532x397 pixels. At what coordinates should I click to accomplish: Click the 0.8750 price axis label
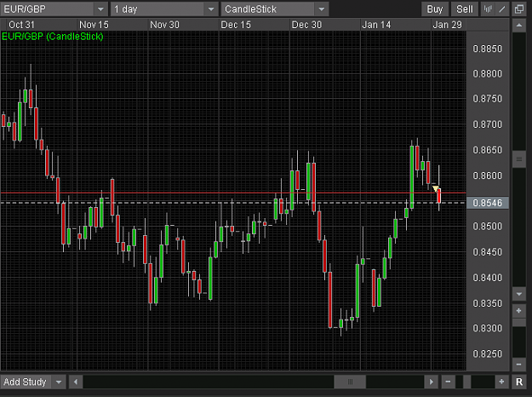pyautogui.click(x=487, y=99)
